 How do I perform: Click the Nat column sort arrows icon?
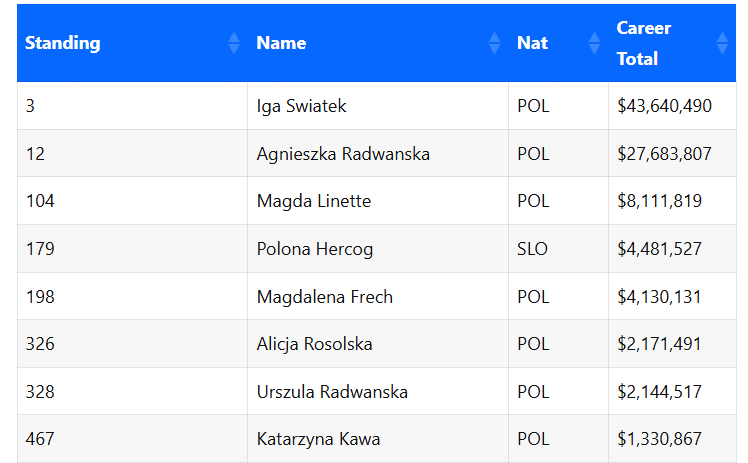595,43
